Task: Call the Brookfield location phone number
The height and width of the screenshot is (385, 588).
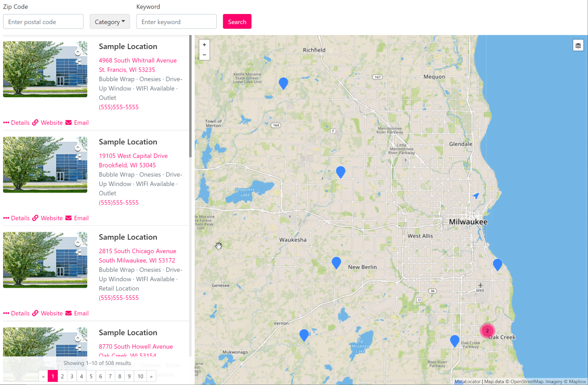Action: click(x=118, y=203)
